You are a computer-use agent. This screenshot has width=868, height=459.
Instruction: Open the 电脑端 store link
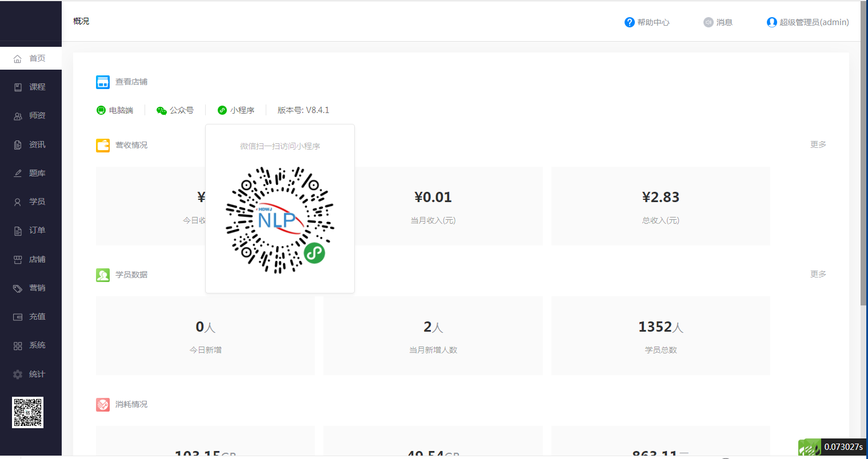[x=115, y=110]
